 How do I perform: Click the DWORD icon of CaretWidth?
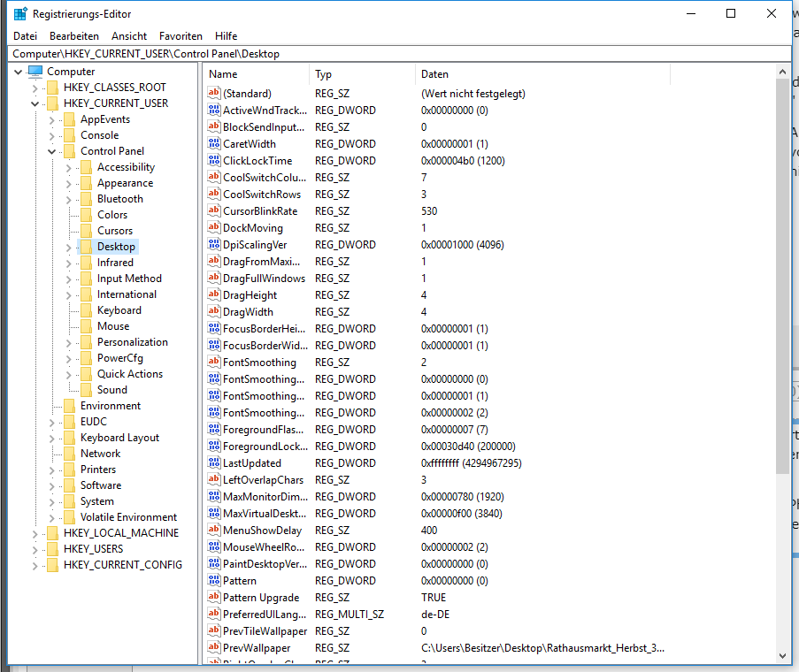[214, 143]
